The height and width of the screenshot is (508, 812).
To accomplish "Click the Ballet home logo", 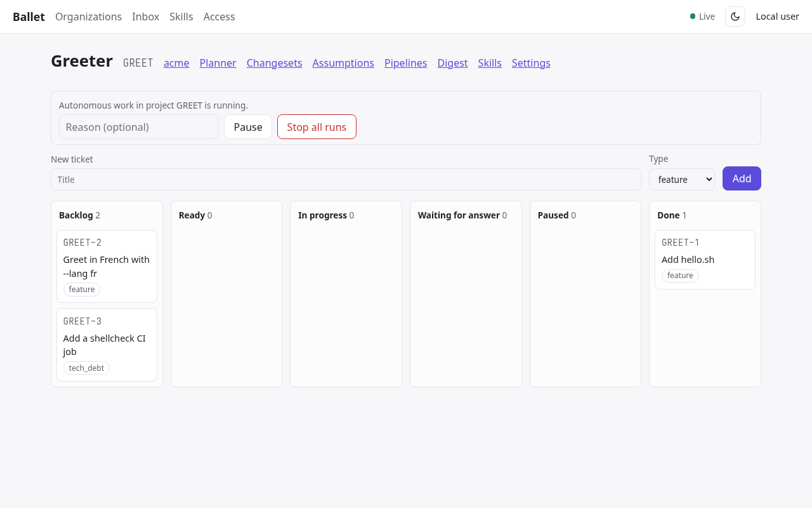I will point(29,17).
